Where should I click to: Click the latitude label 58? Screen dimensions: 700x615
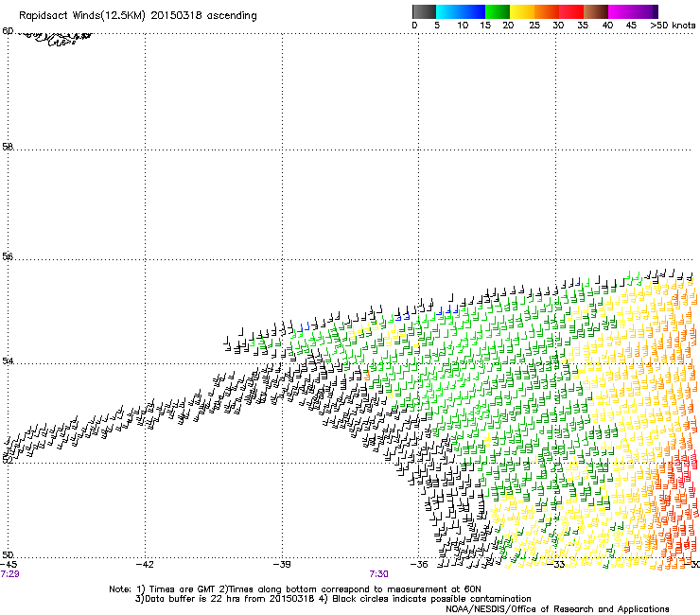[8, 147]
